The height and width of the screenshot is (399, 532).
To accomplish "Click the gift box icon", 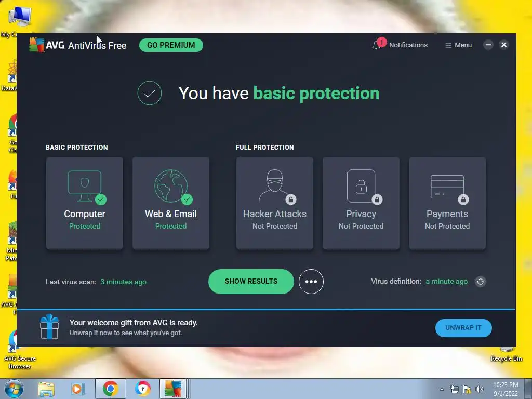I will [x=49, y=327].
